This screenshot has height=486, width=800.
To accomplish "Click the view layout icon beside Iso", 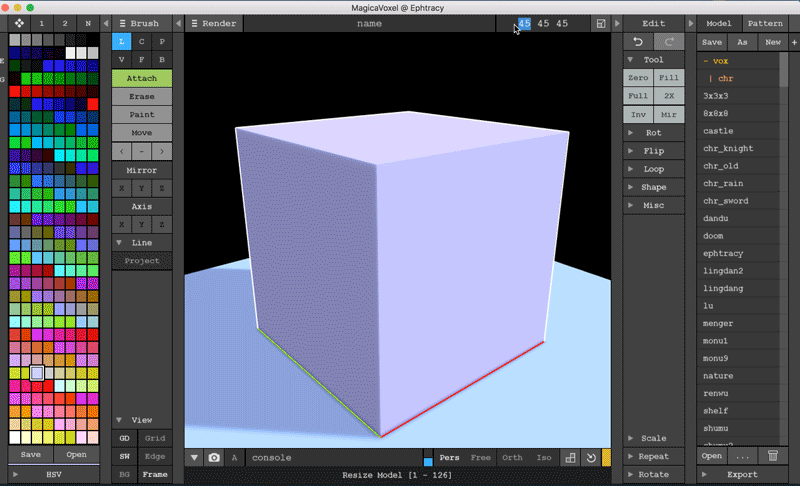I will (570, 457).
